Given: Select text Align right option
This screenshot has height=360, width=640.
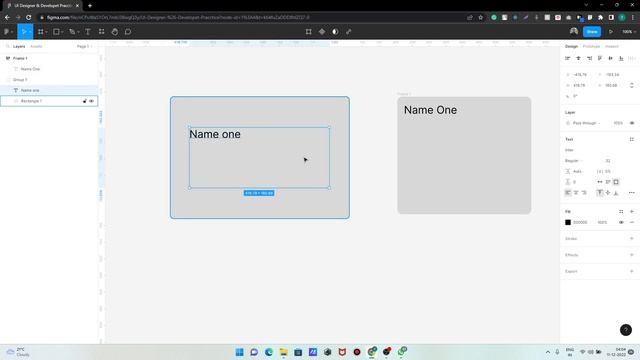Looking at the screenshot, I should [584, 193].
